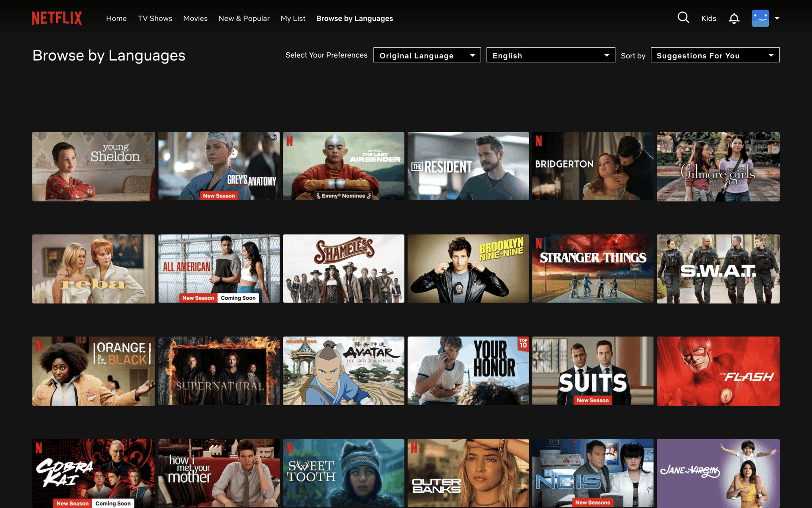Open Avatar The Last Airbender live-action card
812x508 pixels.
(x=343, y=166)
